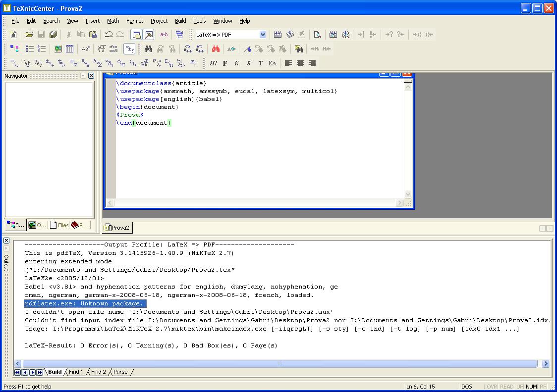Viewport: 557px width, 392px height.
Task: Click the '\documentclass{article}' line in the editor
Action: coord(161,83)
